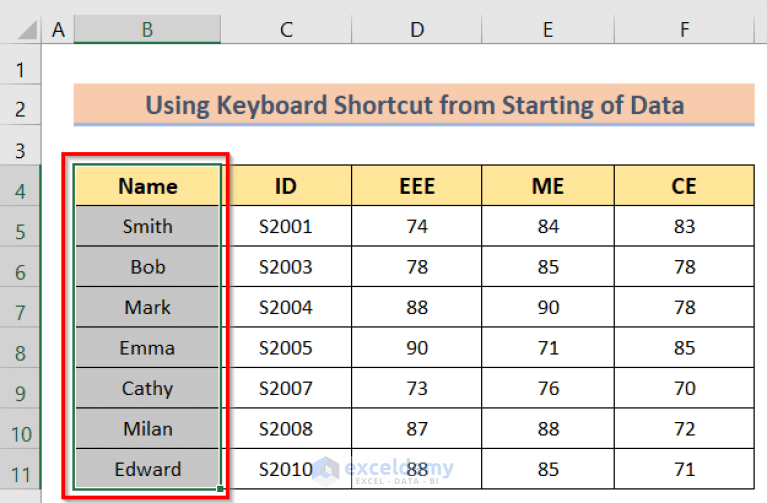
Task: Select the cell containing Smith
Action: (x=147, y=226)
